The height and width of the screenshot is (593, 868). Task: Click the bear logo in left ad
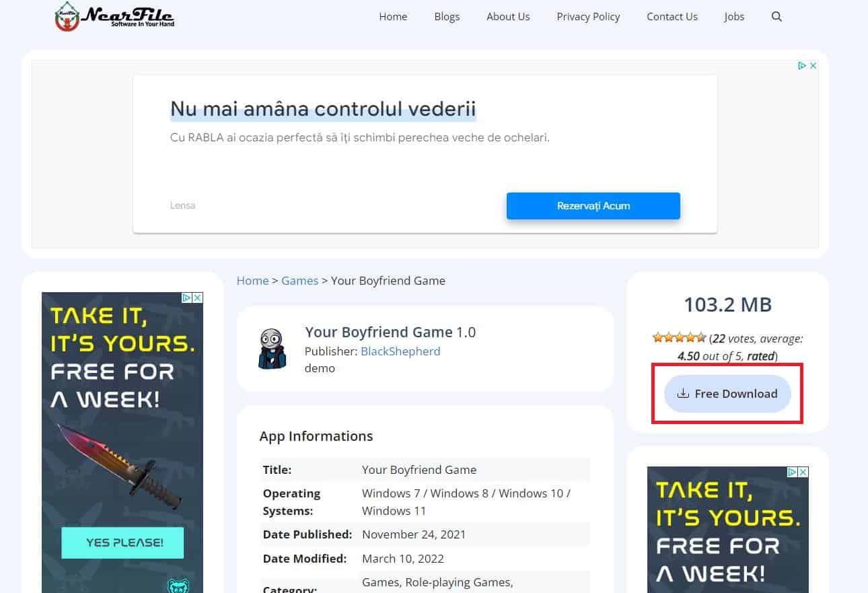[178, 585]
